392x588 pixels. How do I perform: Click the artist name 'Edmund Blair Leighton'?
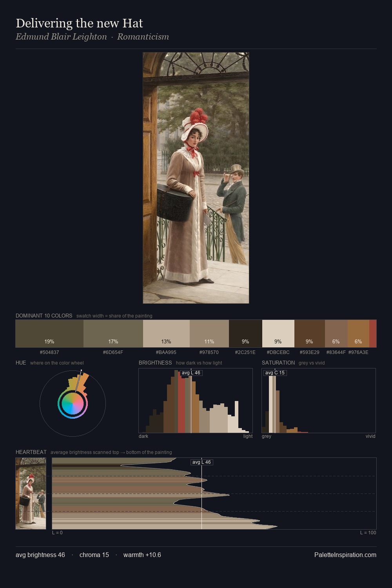61,37
